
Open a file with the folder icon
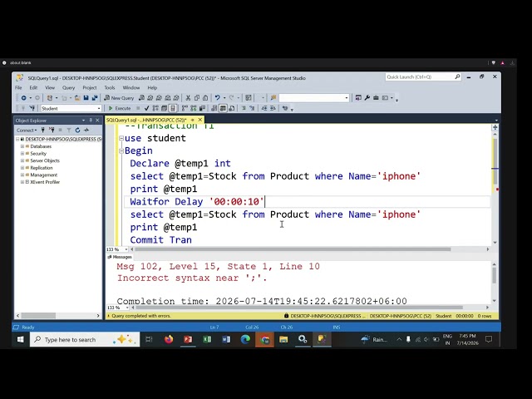[x=77, y=98]
